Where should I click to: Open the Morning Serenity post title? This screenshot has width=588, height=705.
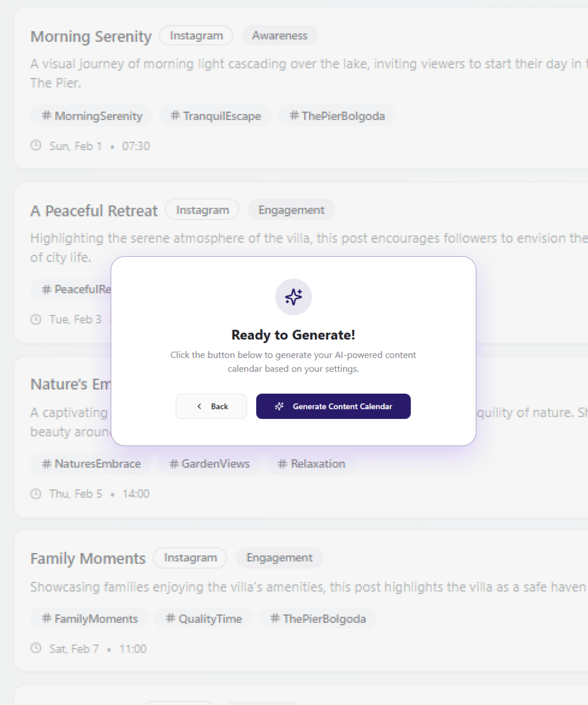click(91, 36)
